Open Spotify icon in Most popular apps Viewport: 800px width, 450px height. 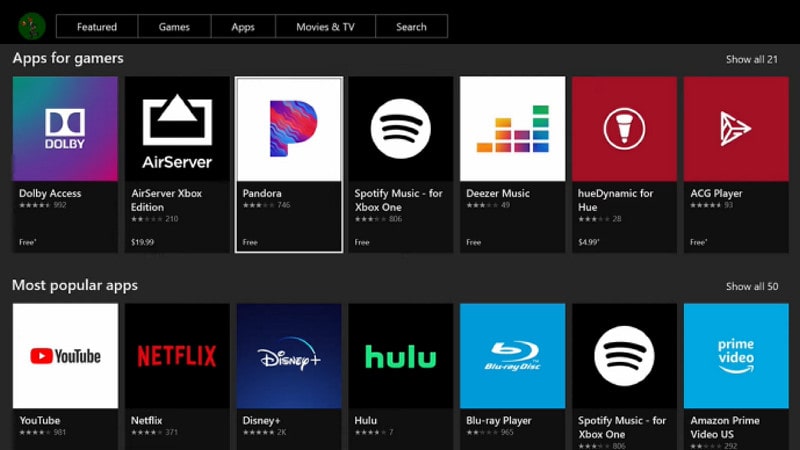pyautogui.click(x=624, y=356)
